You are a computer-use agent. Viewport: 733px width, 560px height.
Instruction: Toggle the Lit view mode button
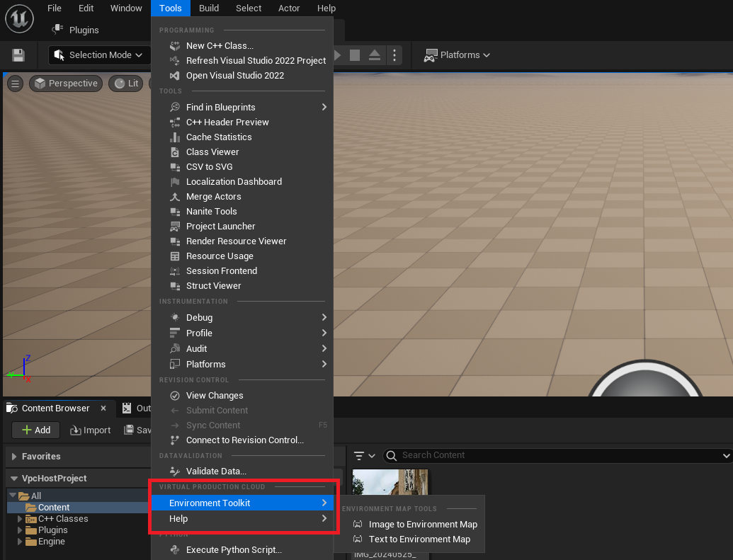pyautogui.click(x=126, y=84)
